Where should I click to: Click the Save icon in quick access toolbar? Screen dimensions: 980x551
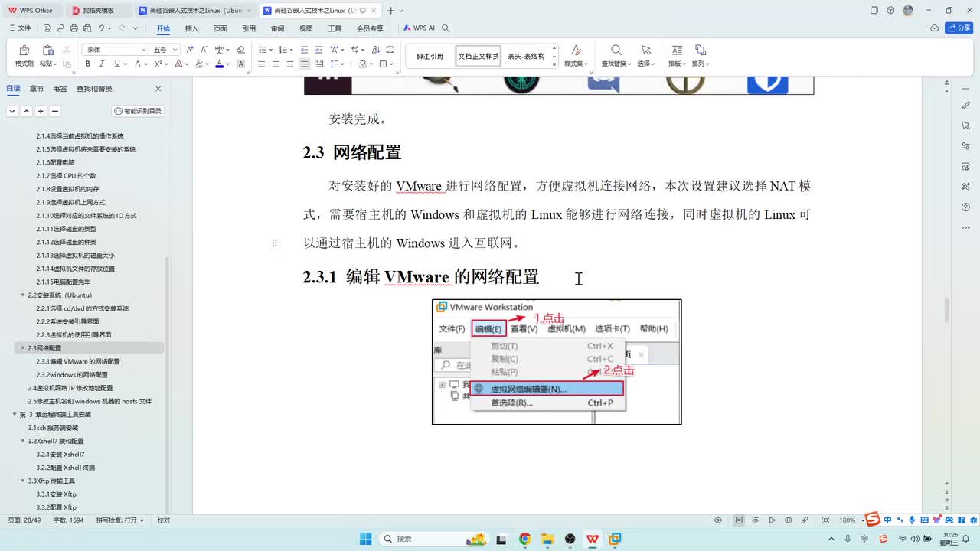(47, 28)
